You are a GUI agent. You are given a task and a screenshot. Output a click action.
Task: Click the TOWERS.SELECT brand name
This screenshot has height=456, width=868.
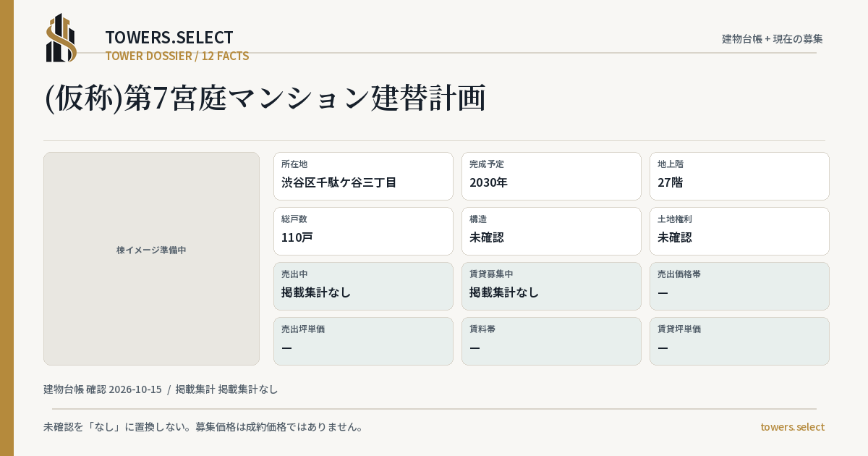(169, 38)
